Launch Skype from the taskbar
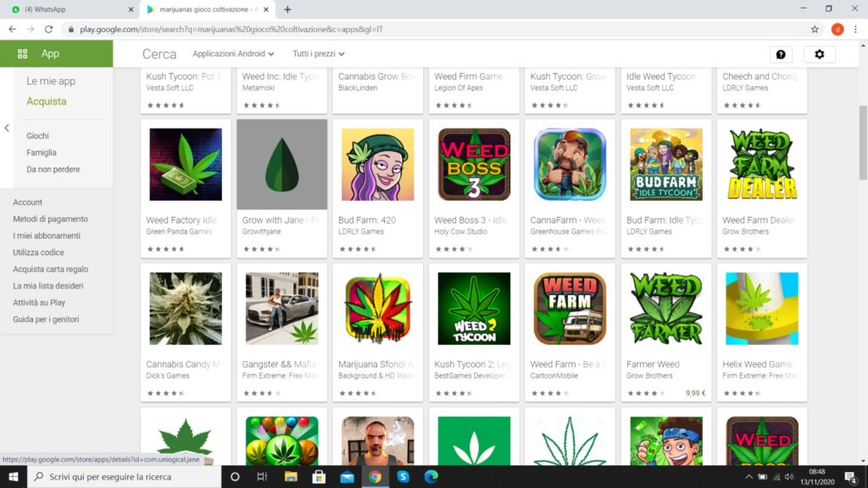Image resolution: width=868 pixels, height=488 pixels. tap(403, 476)
